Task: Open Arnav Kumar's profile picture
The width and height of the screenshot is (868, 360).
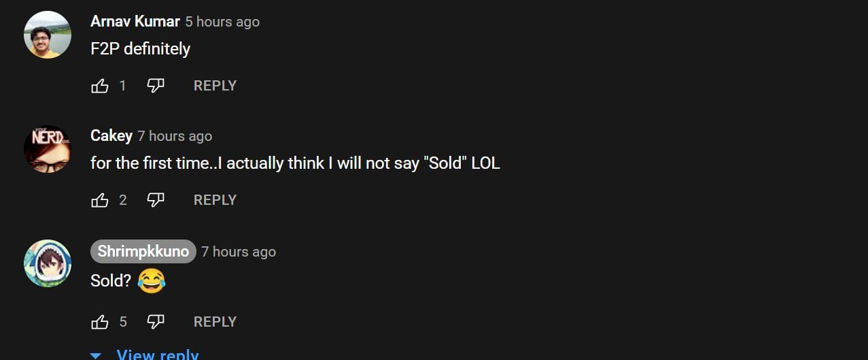Action: pyautogui.click(x=48, y=35)
